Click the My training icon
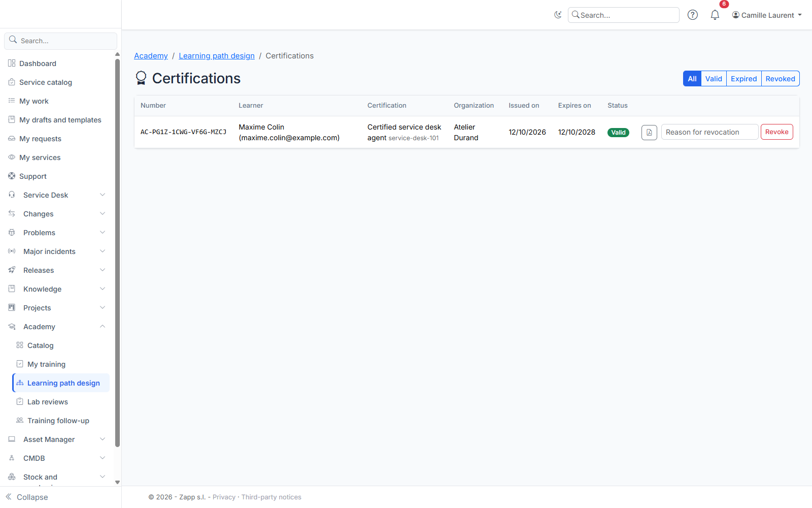 coord(20,364)
